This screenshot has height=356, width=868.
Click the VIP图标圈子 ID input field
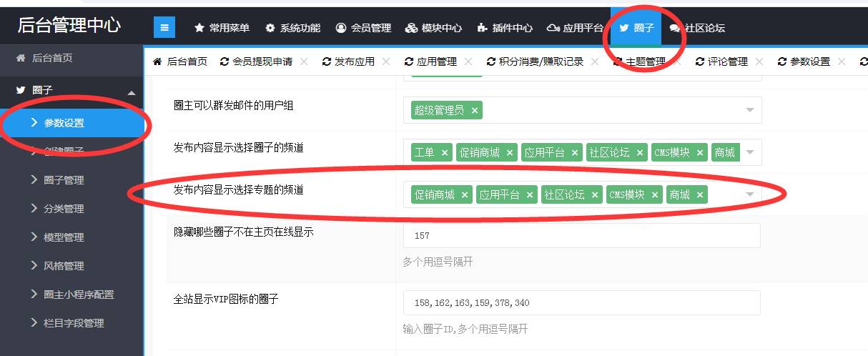pyautogui.click(x=581, y=303)
